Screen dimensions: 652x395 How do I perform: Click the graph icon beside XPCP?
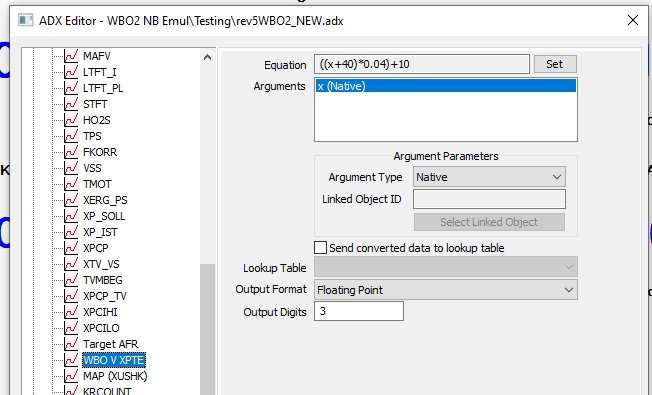71,248
